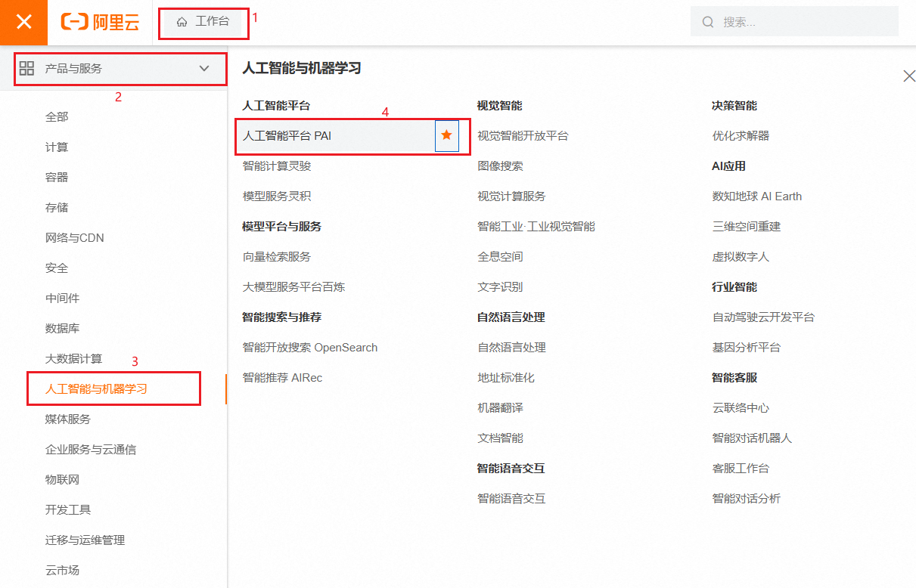Open 基因分析平台 link
The width and height of the screenshot is (916, 588).
746,348
